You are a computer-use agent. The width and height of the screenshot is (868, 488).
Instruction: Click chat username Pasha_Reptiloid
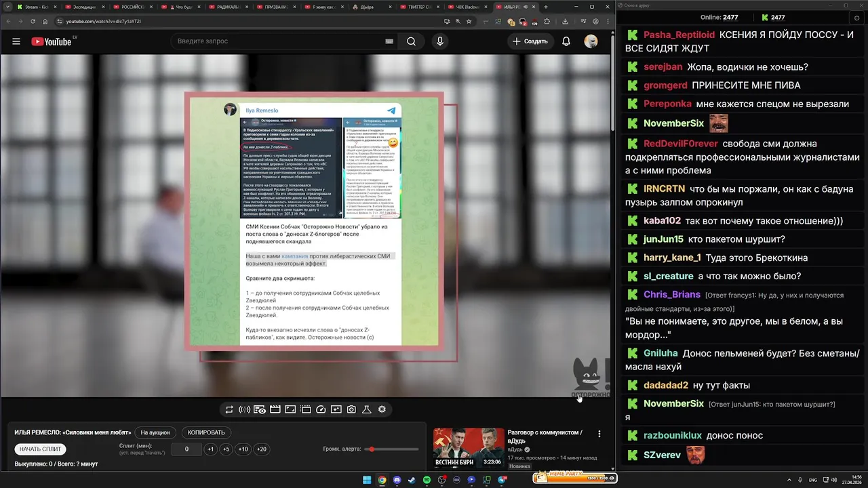click(679, 35)
